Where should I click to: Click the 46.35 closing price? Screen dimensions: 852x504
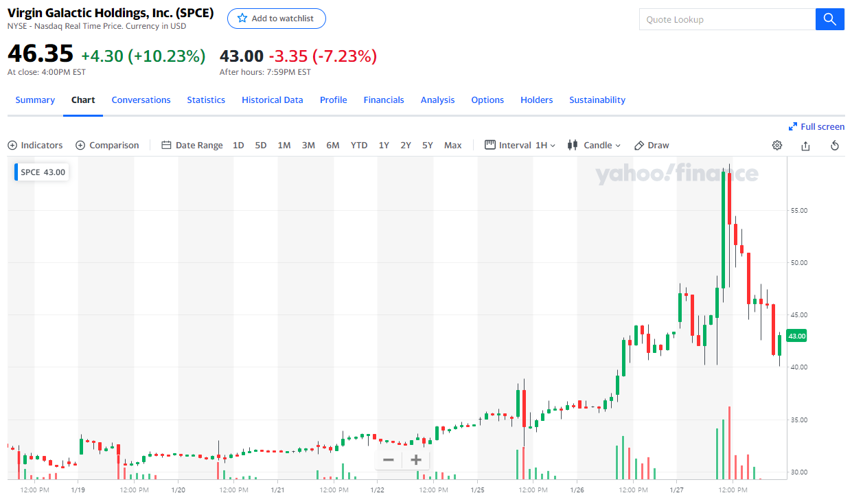click(40, 55)
